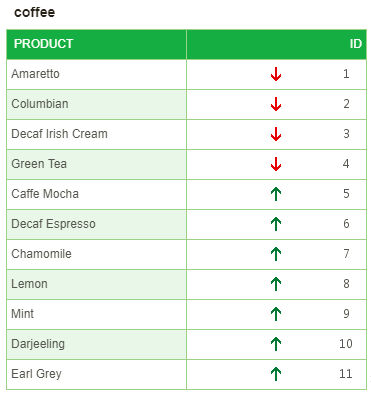This screenshot has height=394, width=371.
Task: Select the Darjeeling product cell
Action: pyautogui.click(x=96, y=344)
